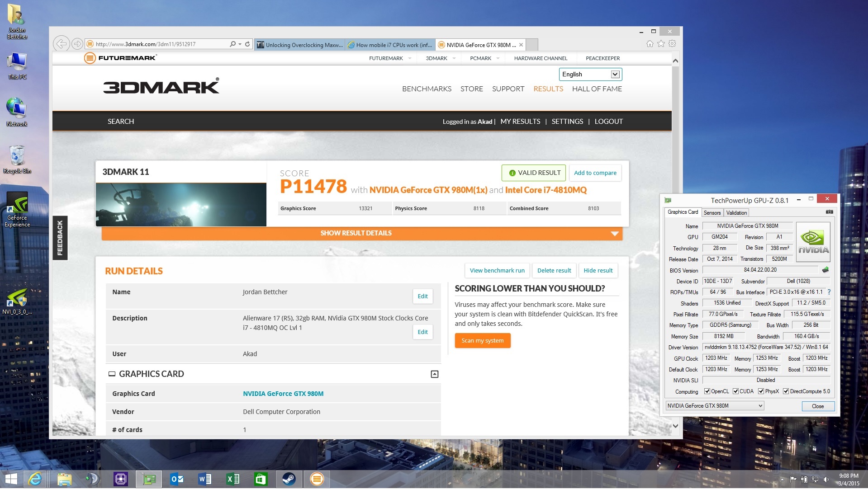Open Excel from the taskbar

click(232, 479)
